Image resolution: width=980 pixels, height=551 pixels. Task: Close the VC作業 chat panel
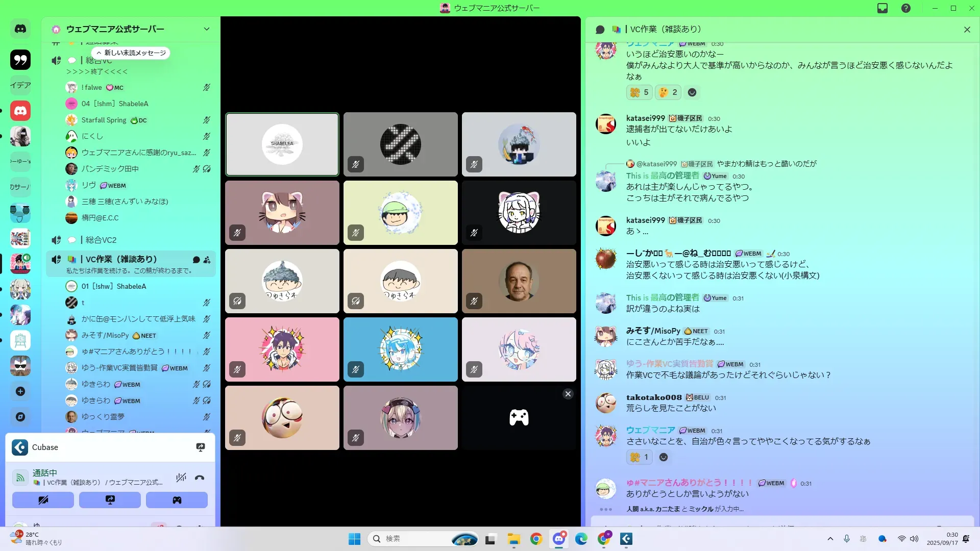click(x=967, y=30)
